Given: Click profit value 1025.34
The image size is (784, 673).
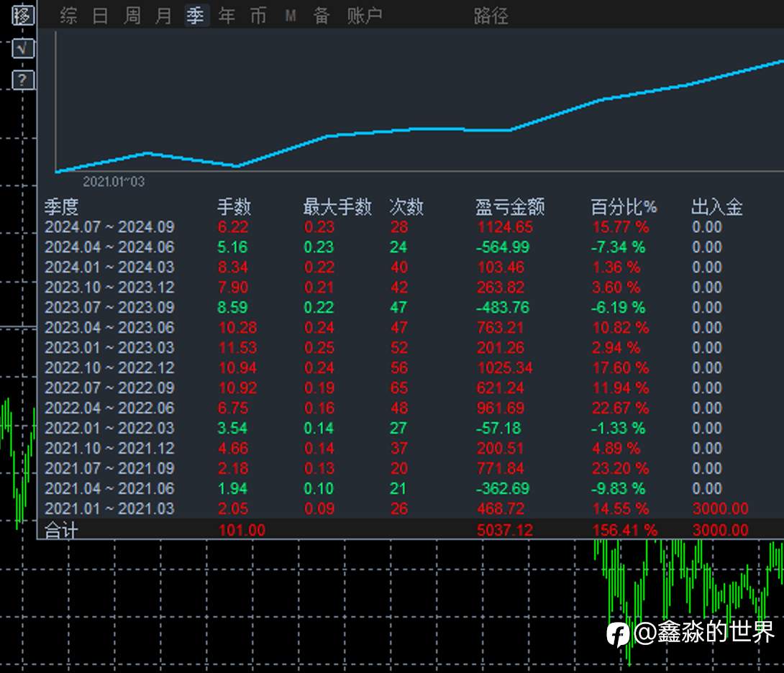Looking at the screenshot, I should [505, 367].
